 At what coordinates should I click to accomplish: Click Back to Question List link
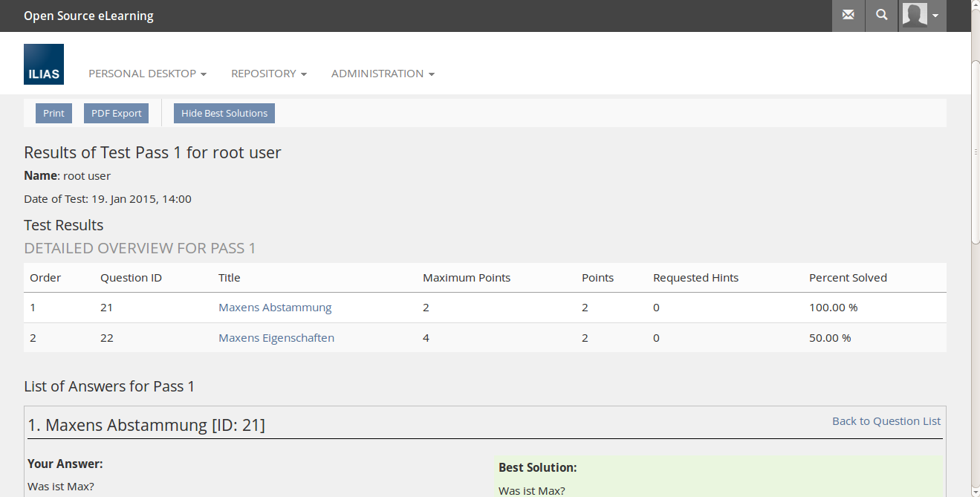point(886,421)
